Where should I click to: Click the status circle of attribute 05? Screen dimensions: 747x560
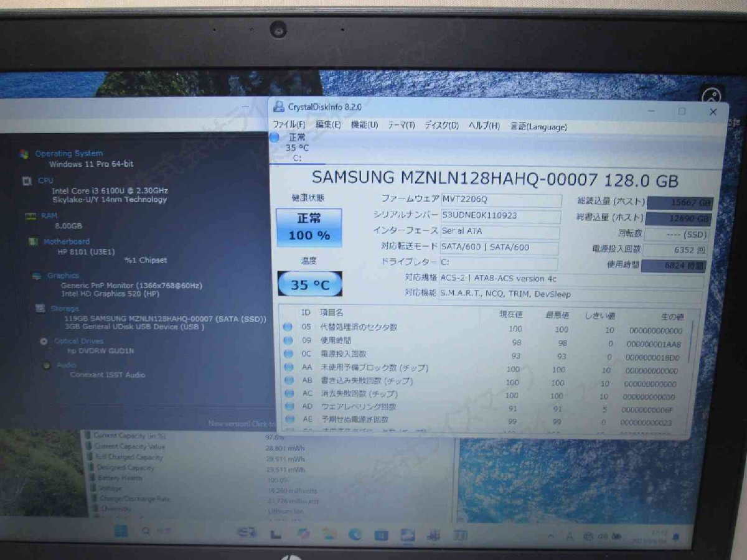tap(288, 327)
